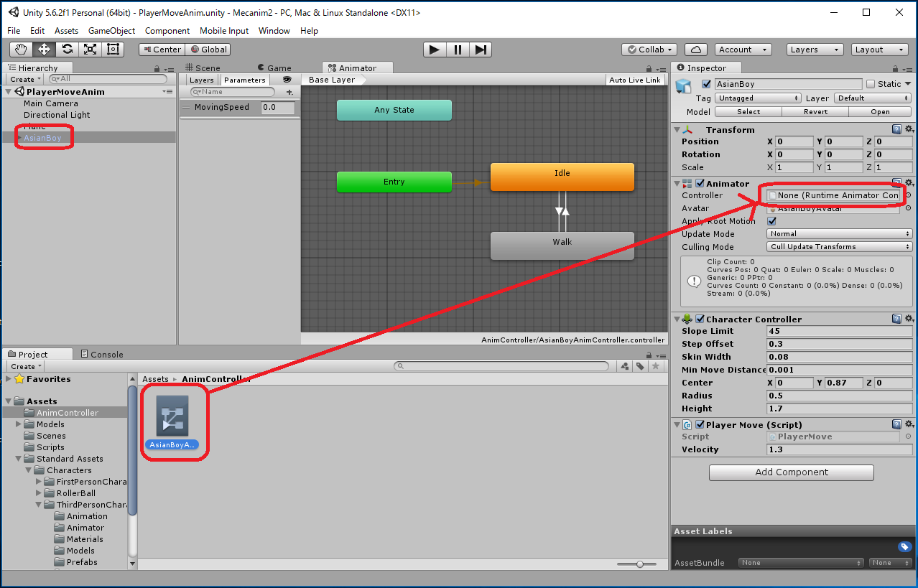
Task: Select the Hand tool in toolbar
Action: point(21,50)
